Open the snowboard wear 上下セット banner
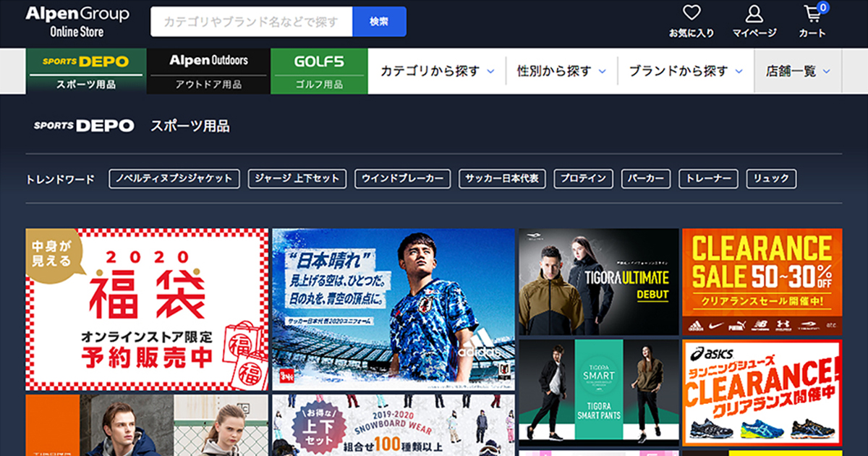Viewport: 868px width, 456px height. click(394, 425)
